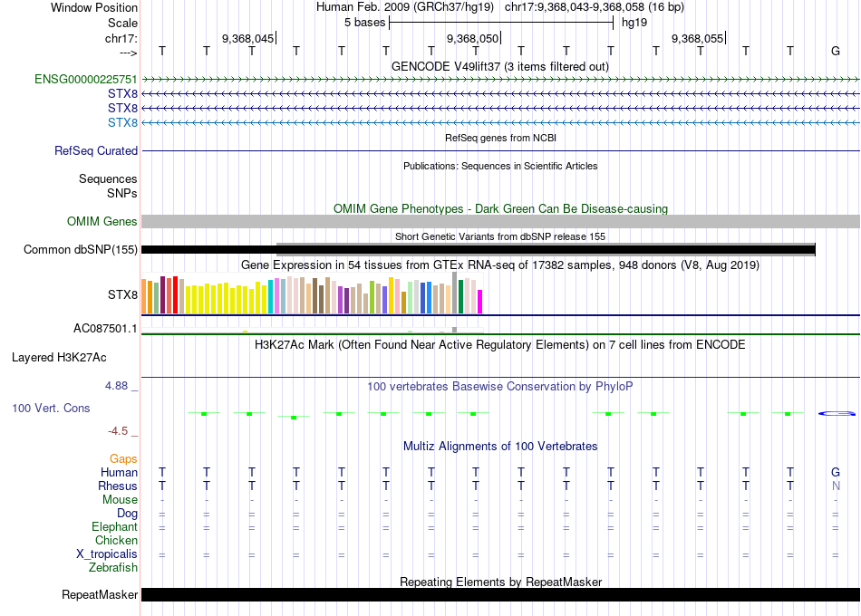The width and height of the screenshot is (861, 616).
Task: Click the dark green bar in STX8 chart
Action: coord(460,296)
